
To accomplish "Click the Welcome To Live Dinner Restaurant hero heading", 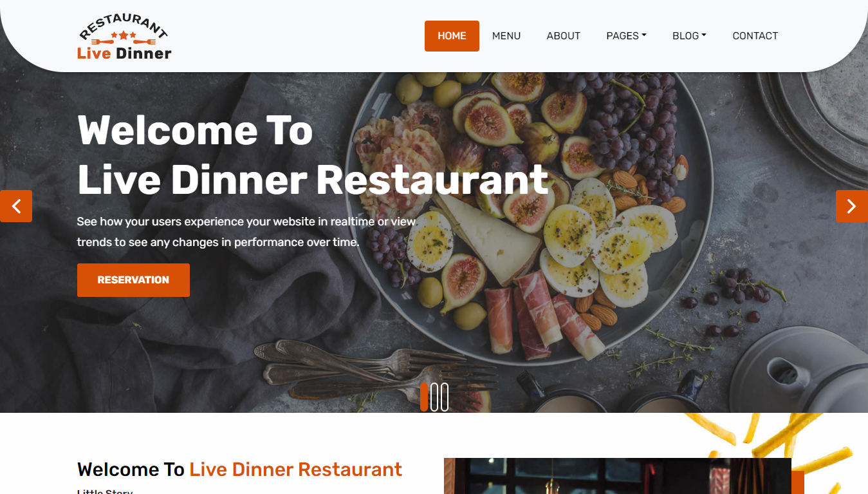I will pos(313,155).
